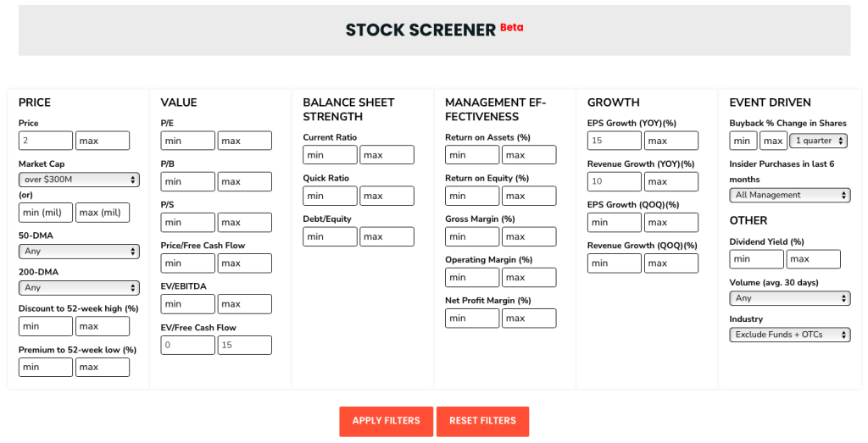Click the Dividend Yield min input

[757, 259]
